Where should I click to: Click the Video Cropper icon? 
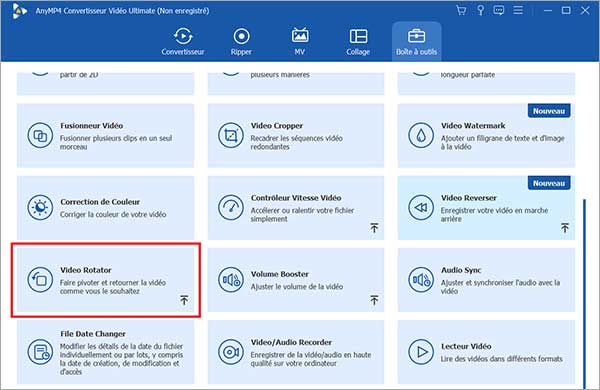point(231,135)
